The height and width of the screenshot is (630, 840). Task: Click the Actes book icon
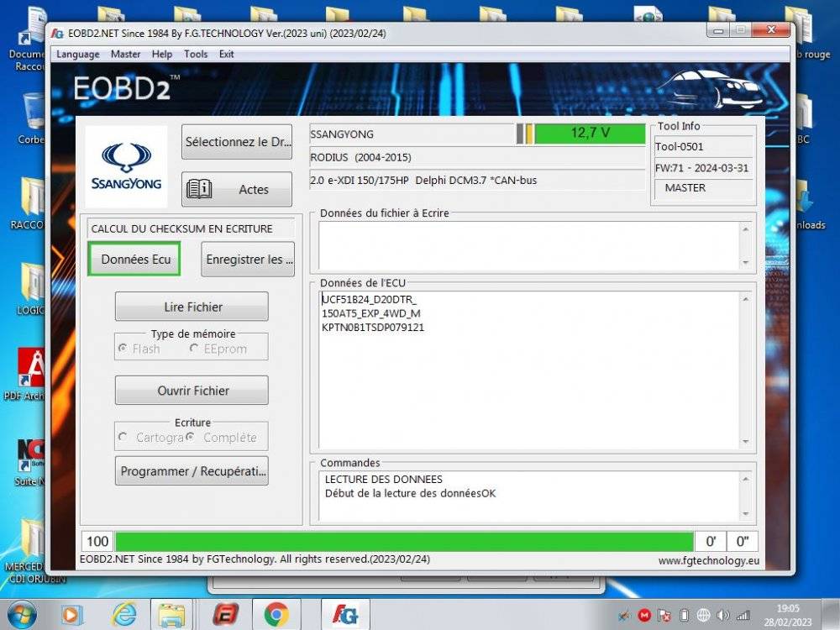tap(199, 189)
